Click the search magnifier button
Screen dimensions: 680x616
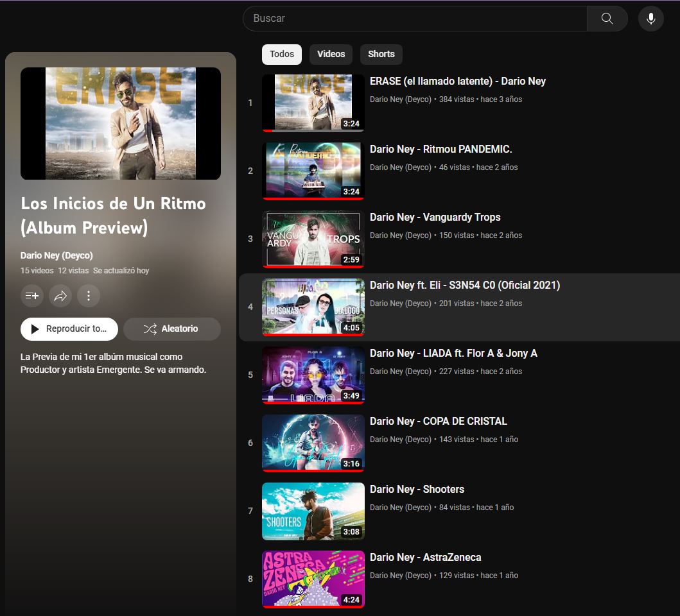click(x=607, y=18)
